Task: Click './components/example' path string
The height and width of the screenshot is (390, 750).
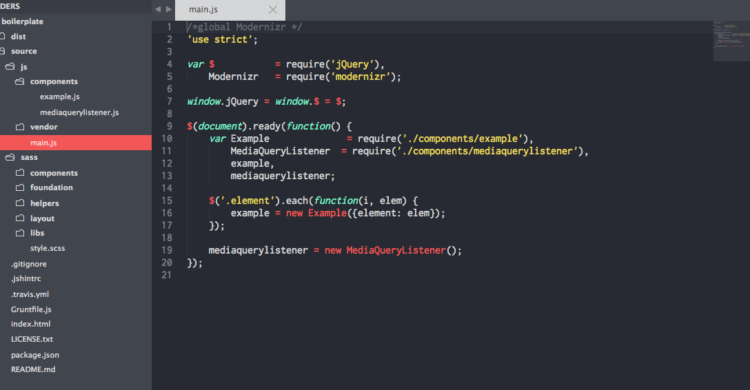Action: click(x=463, y=139)
